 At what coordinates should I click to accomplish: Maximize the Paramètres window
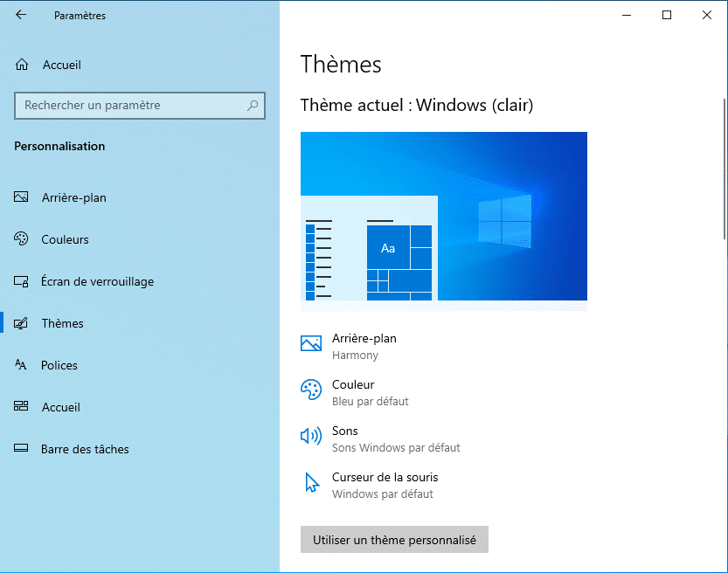tap(667, 15)
